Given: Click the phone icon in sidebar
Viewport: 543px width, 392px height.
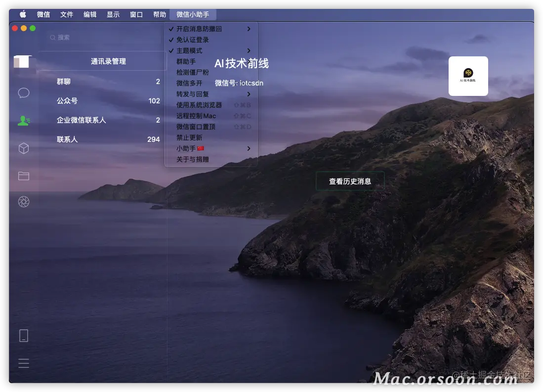Looking at the screenshot, I should (x=24, y=336).
